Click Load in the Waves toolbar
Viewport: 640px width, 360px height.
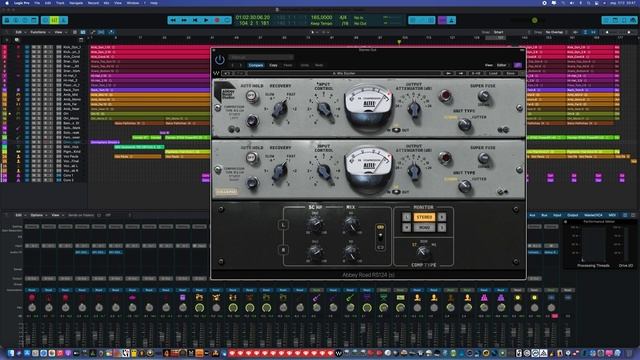click(x=493, y=73)
